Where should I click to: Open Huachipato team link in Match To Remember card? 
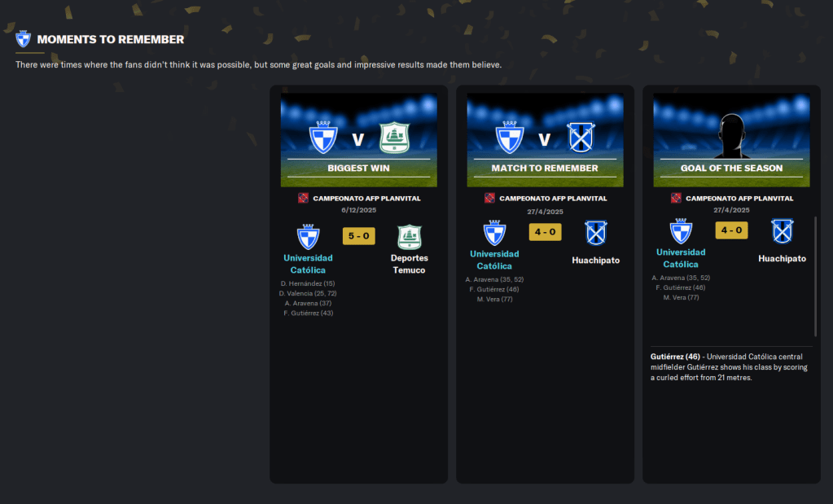tap(595, 261)
